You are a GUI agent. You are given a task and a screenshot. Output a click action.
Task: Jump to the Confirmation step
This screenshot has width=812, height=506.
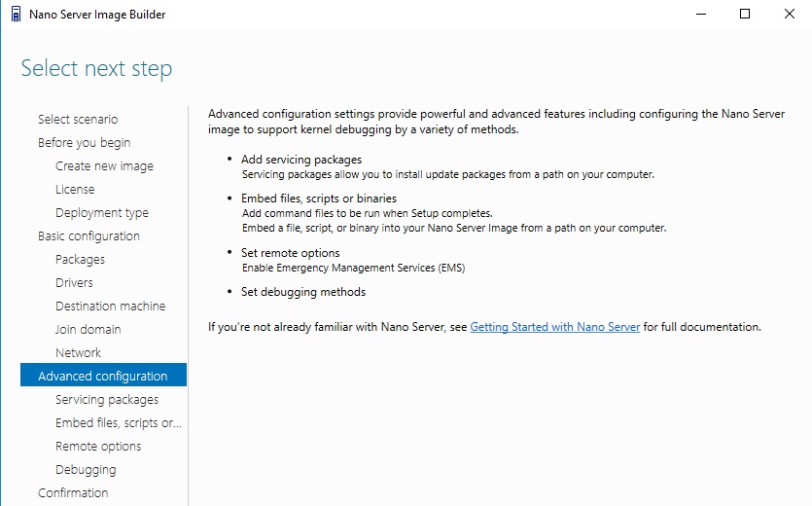pyautogui.click(x=73, y=492)
